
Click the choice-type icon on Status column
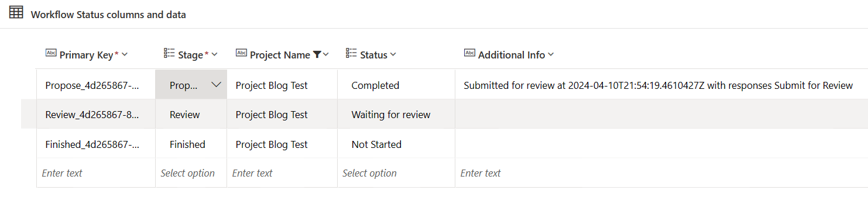click(x=351, y=53)
